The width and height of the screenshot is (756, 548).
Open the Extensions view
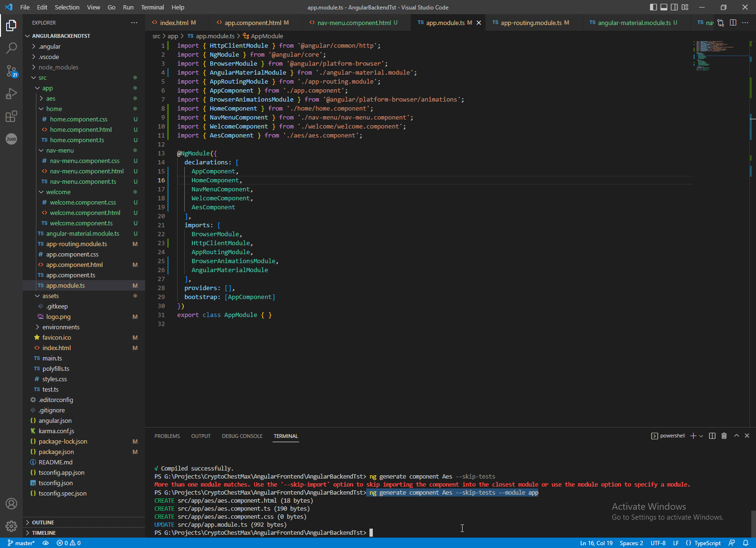pyautogui.click(x=11, y=116)
